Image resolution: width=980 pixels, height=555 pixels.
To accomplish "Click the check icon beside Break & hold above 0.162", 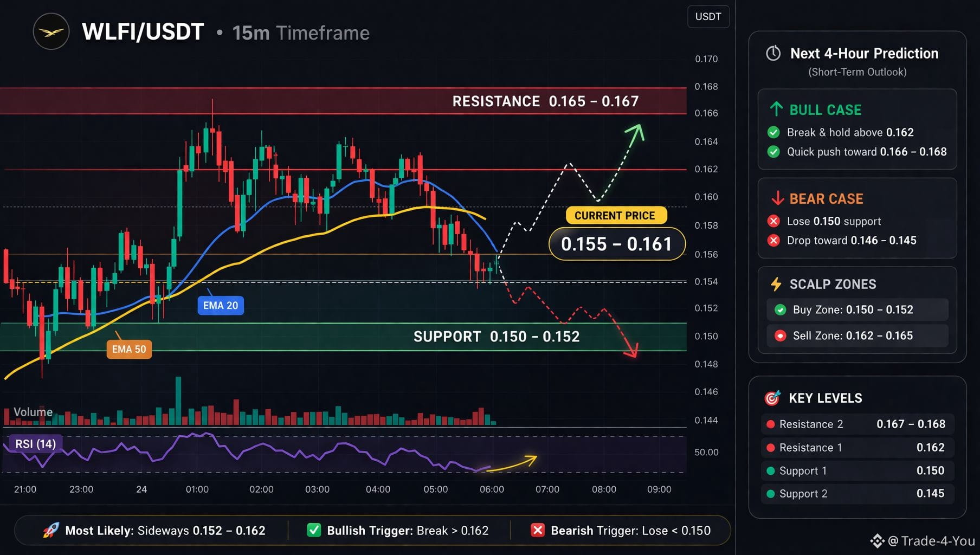I will (773, 132).
